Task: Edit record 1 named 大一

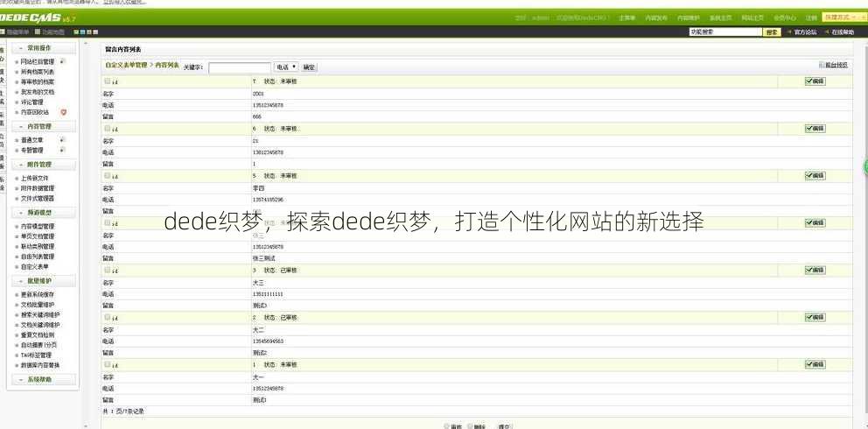Action: click(x=815, y=364)
